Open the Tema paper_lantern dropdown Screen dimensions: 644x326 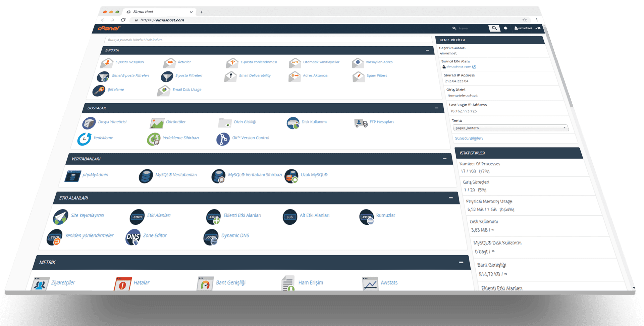[510, 128]
